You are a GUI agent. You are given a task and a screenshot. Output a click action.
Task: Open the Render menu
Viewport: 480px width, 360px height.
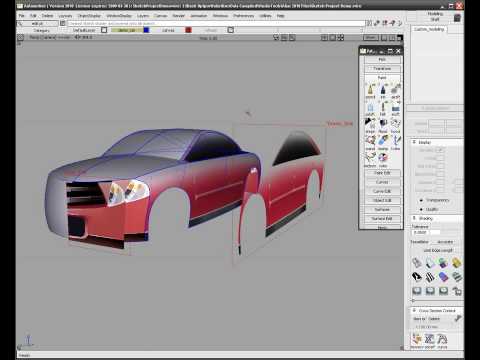tap(178, 16)
